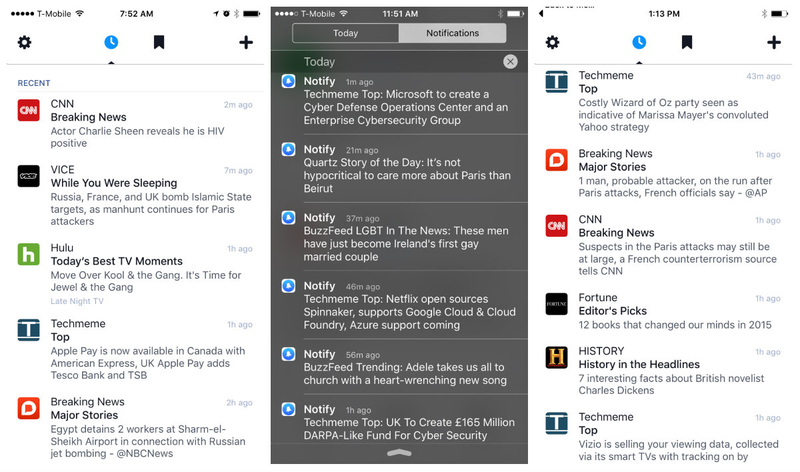The width and height of the screenshot is (800, 472).
Task: Tap battery icon in left screen status bar
Action: click(252, 14)
